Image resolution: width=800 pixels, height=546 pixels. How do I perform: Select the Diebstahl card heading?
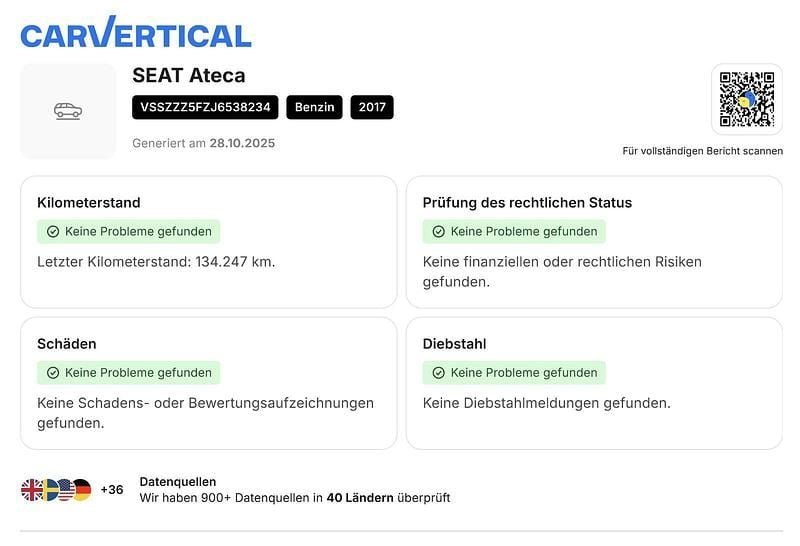(455, 344)
